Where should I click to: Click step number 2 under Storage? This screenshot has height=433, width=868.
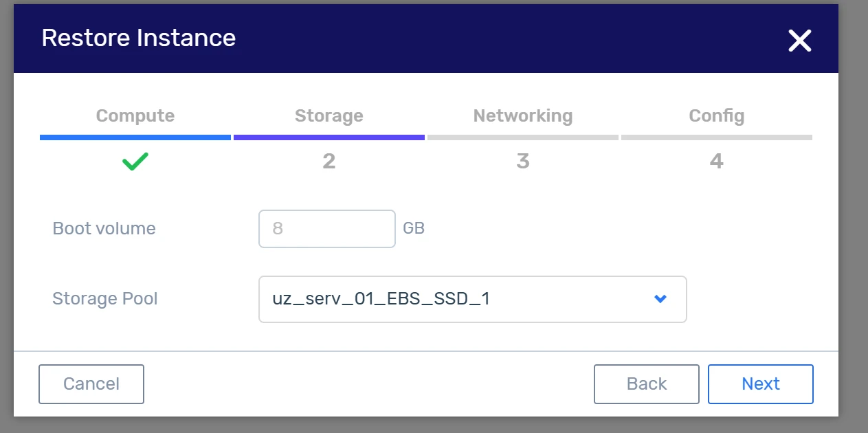(329, 162)
